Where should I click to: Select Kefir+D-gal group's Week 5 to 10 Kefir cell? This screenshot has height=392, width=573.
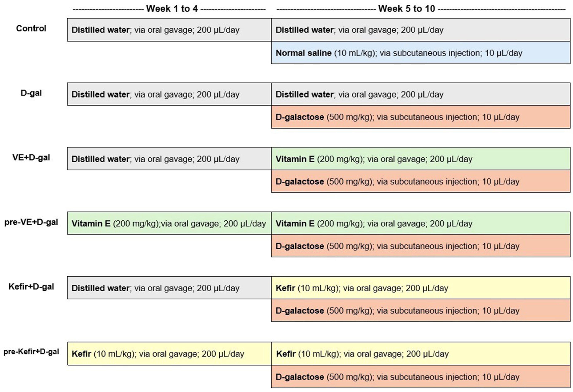click(420, 288)
